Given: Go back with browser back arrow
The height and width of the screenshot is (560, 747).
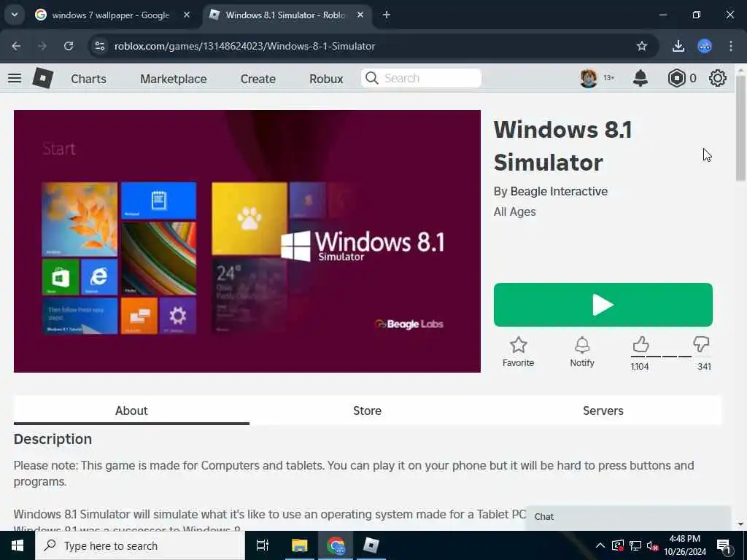Looking at the screenshot, I should click(x=16, y=46).
